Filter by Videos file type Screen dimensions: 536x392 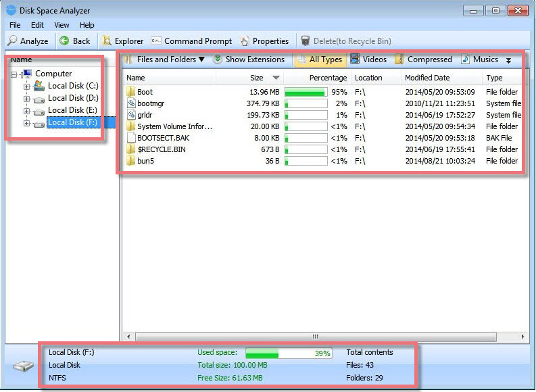point(356,59)
